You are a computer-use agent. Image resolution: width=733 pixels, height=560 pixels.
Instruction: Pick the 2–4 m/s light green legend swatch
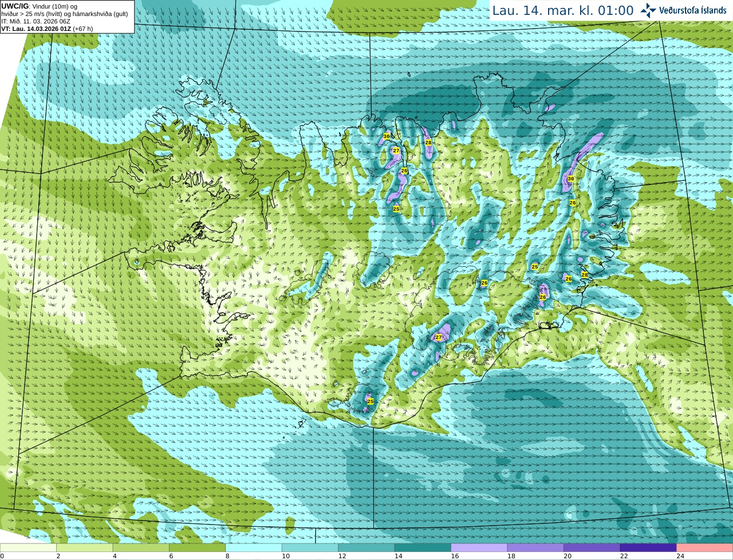85,547
